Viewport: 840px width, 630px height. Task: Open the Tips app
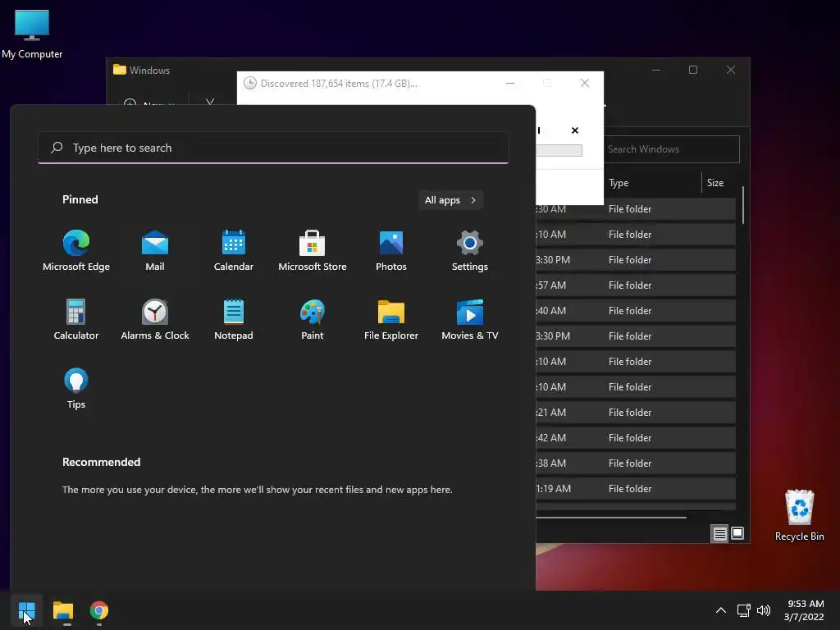pos(76,389)
